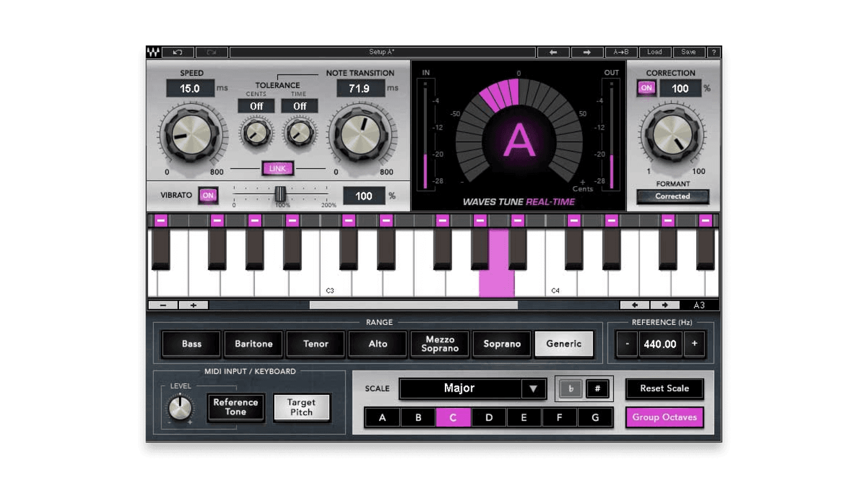Select the sharp accidental button

(x=597, y=389)
